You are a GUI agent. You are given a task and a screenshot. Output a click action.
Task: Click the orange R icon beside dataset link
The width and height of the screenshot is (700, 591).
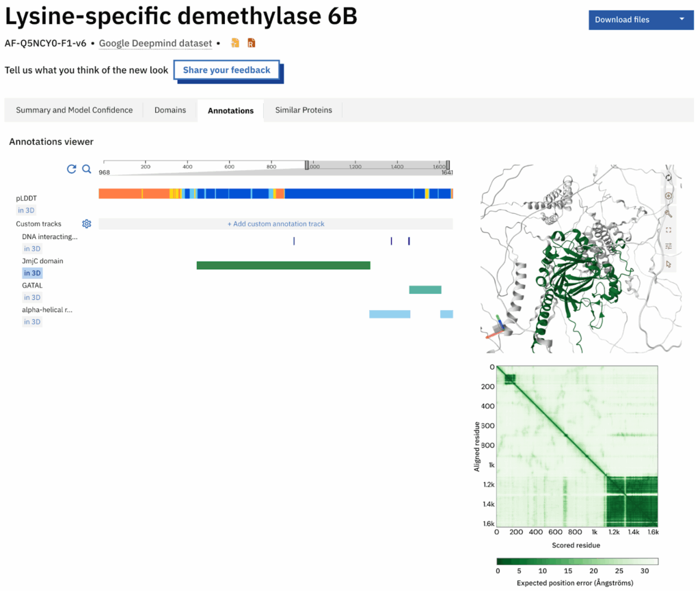point(252,43)
